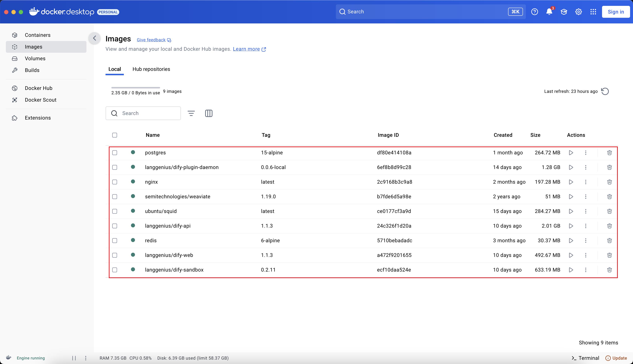Open the Learning center icon

(564, 12)
